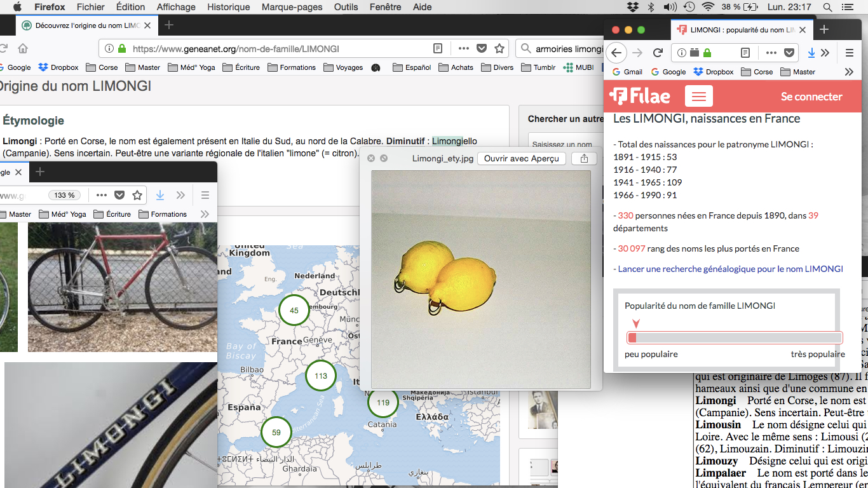Toggle the bookmark star in the Geneanet address bar

(x=499, y=49)
